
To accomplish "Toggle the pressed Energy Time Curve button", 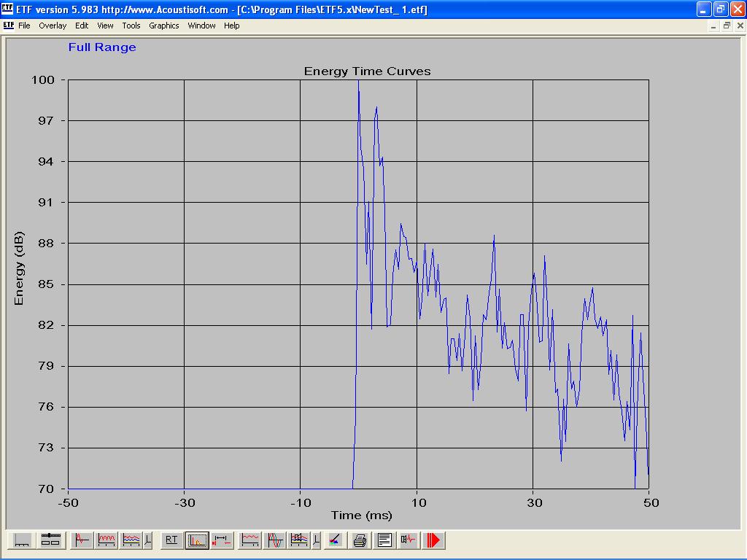I will click(x=197, y=540).
